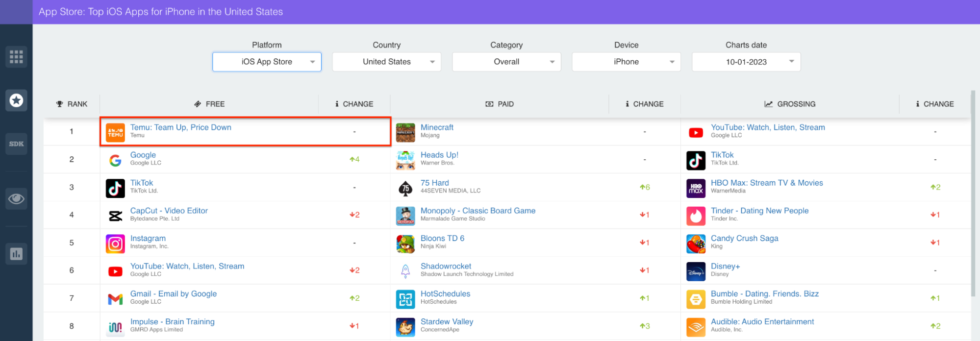Open the Disney+ link
This screenshot has height=341, width=980.
pyautogui.click(x=726, y=266)
